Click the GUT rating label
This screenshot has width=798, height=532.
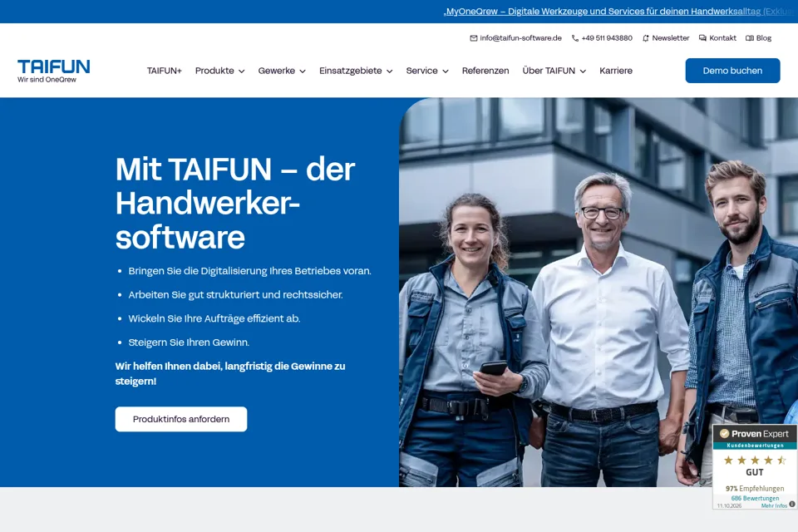tap(755, 472)
